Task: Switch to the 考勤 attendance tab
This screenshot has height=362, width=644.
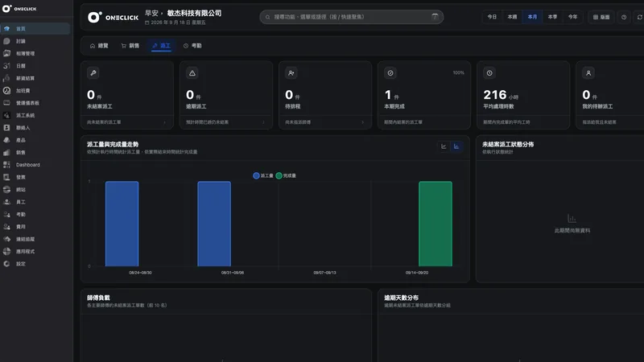Action: [x=192, y=46]
